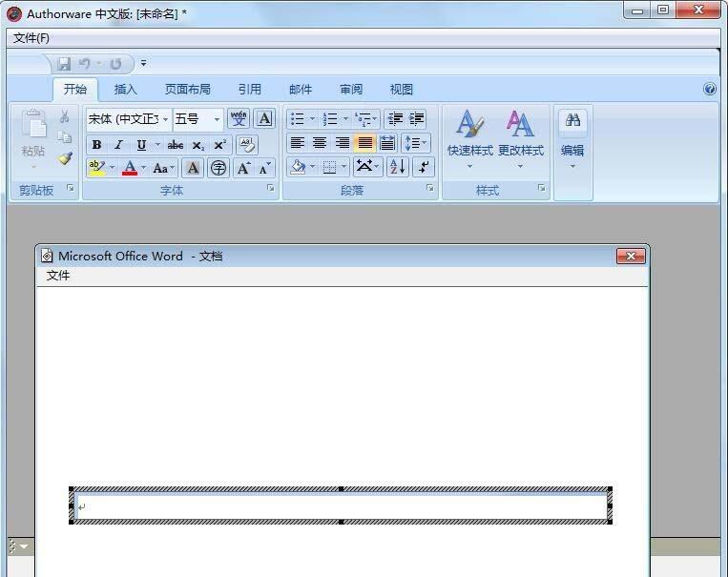Toggle the highlighted Justify alignment

pyautogui.click(x=364, y=143)
